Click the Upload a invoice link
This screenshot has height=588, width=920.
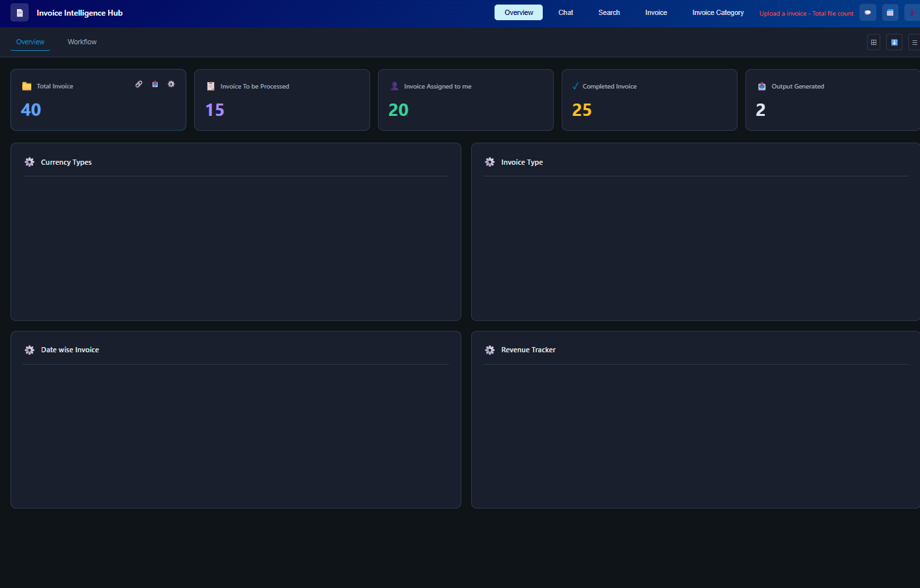point(806,13)
